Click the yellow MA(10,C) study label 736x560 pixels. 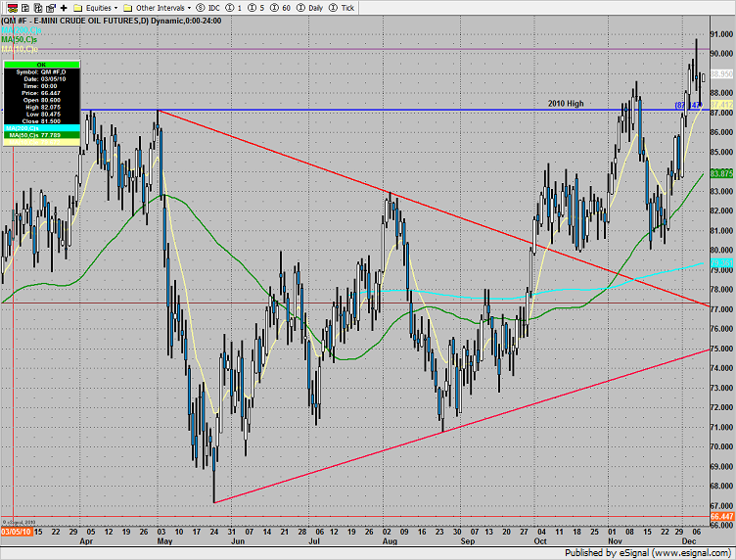(x=20, y=49)
